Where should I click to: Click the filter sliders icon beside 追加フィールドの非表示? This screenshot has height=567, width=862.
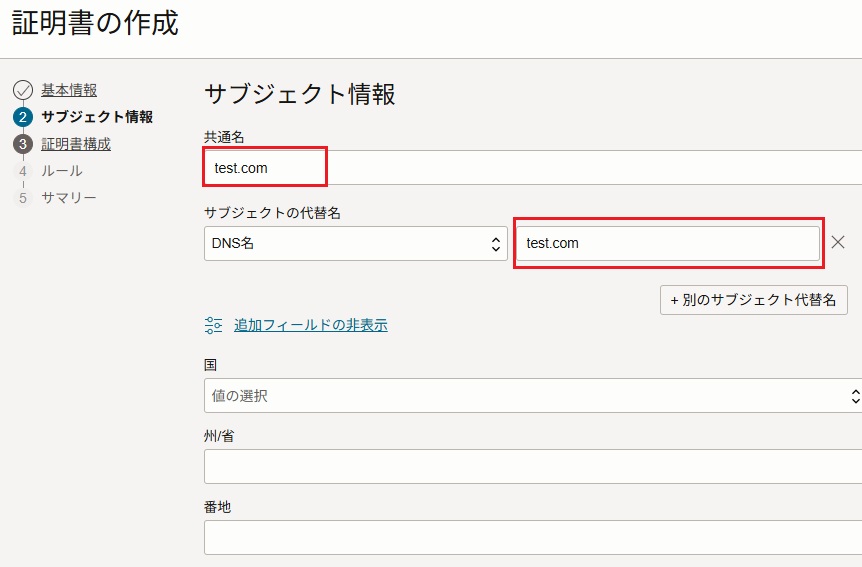(213, 325)
